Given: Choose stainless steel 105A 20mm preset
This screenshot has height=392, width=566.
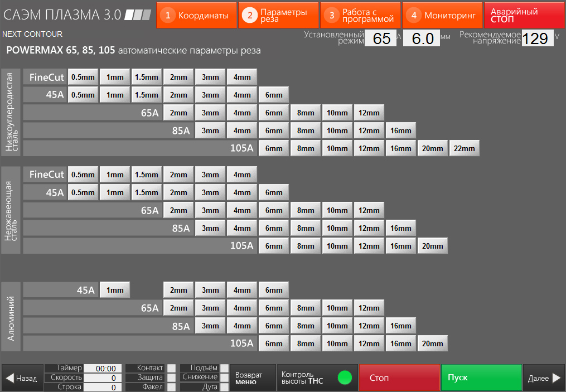Looking at the screenshot, I should (432, 246).
